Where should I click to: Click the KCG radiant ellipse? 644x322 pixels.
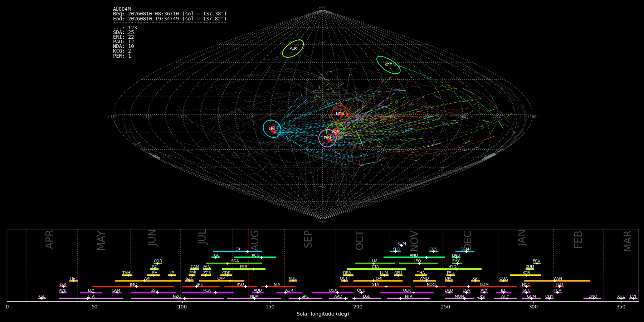click(389, 65)
